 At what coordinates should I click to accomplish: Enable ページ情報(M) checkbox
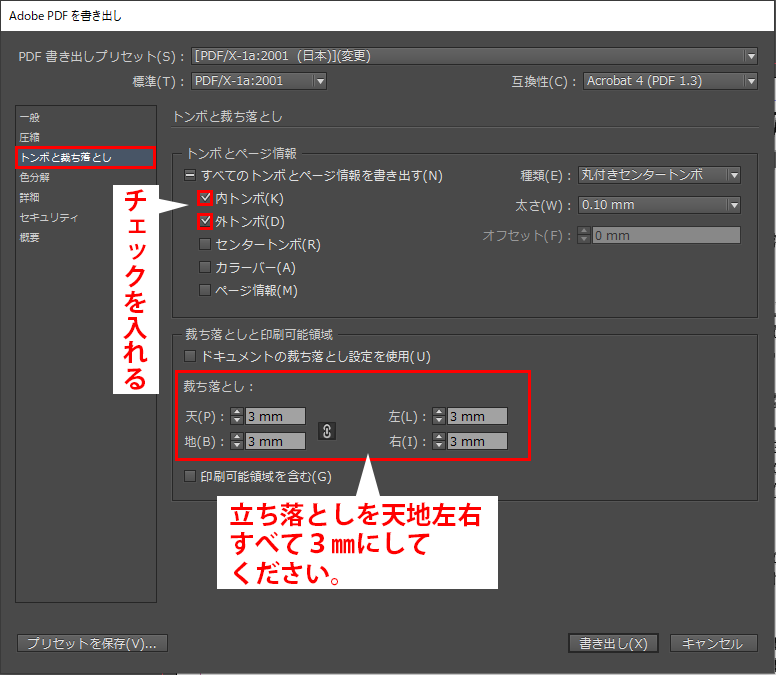point(204,290)
